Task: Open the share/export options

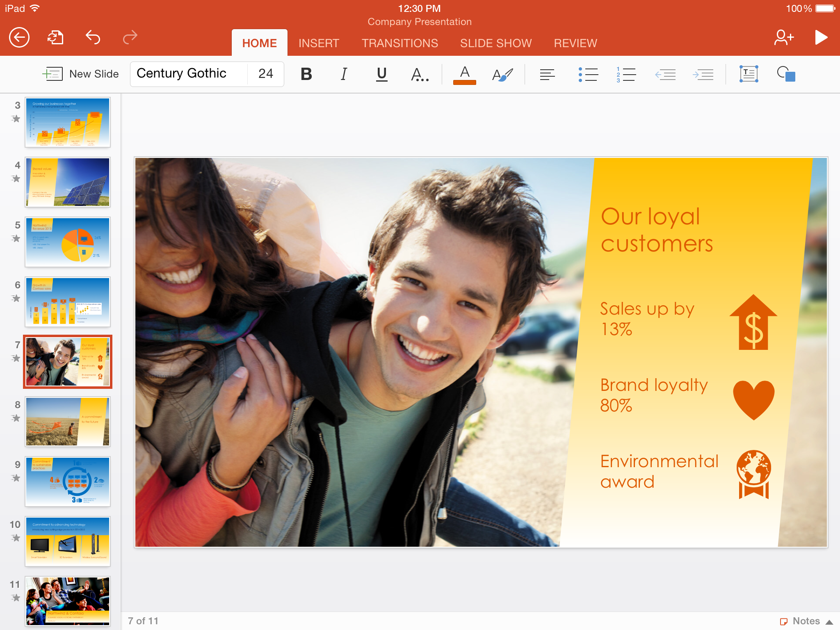Action: (x=56, y=37)
